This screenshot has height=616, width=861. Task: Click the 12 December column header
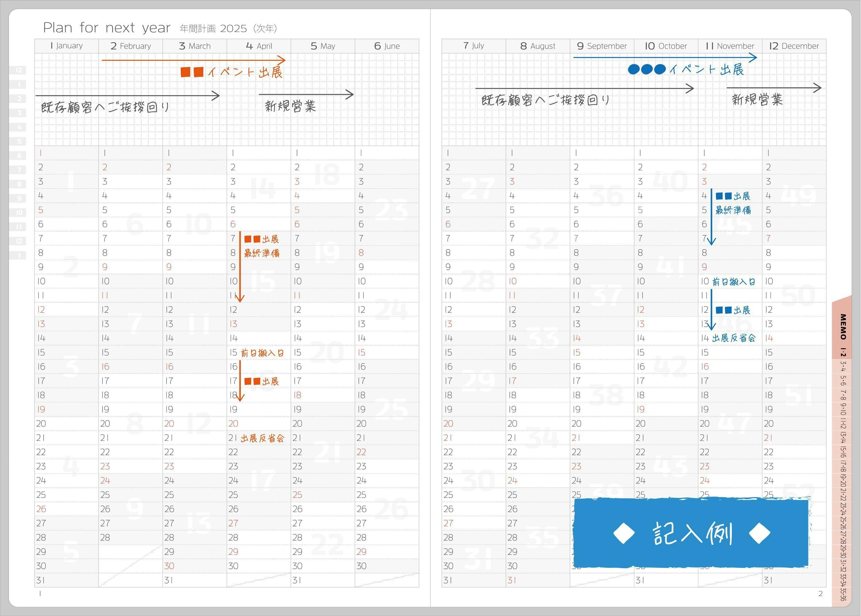(x=794, y=46)
